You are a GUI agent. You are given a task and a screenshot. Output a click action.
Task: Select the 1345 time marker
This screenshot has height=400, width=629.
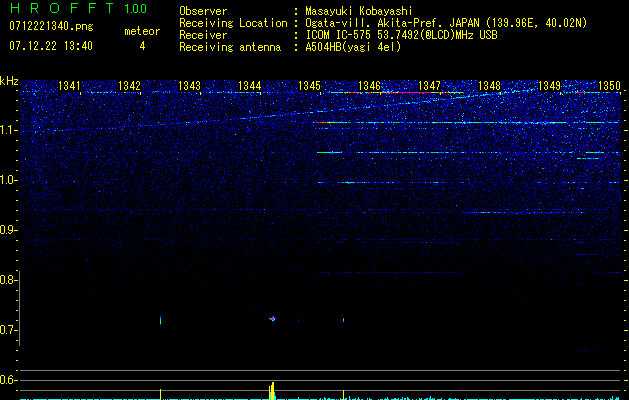pos(310,86)
